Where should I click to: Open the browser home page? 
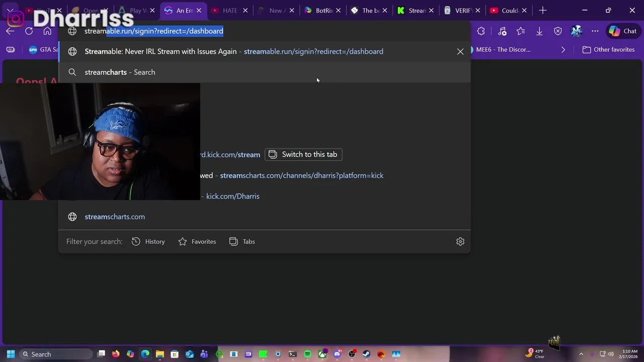[x=47, y=31]
